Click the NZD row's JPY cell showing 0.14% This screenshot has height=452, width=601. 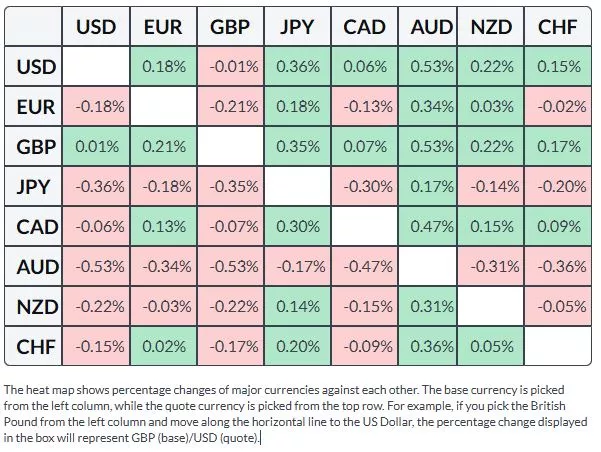(x=298, y=306)
